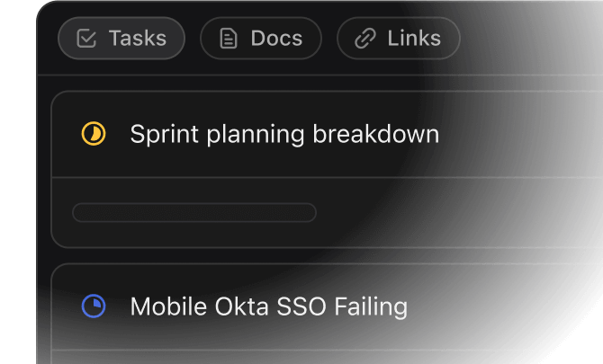Select the Links tab label
Screen dimensions: 603x364
click(414, 39)
